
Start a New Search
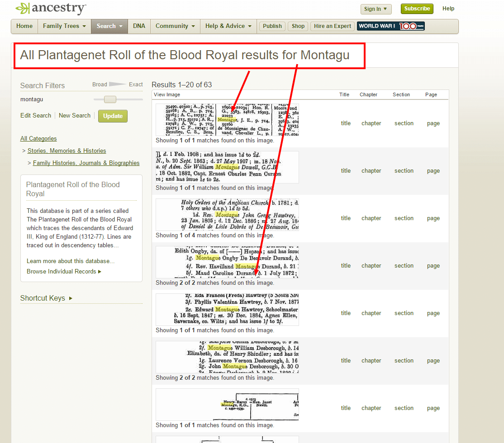pyautogui.click(x=75, y=115)
